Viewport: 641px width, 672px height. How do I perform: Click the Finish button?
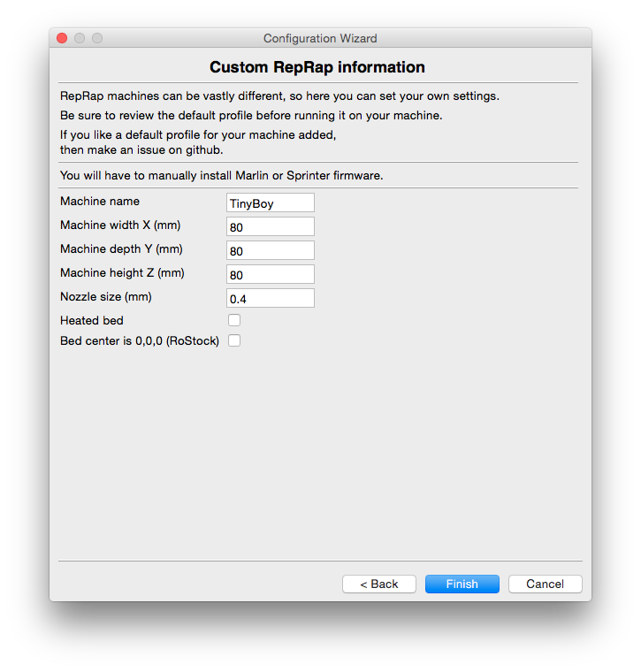462,584
